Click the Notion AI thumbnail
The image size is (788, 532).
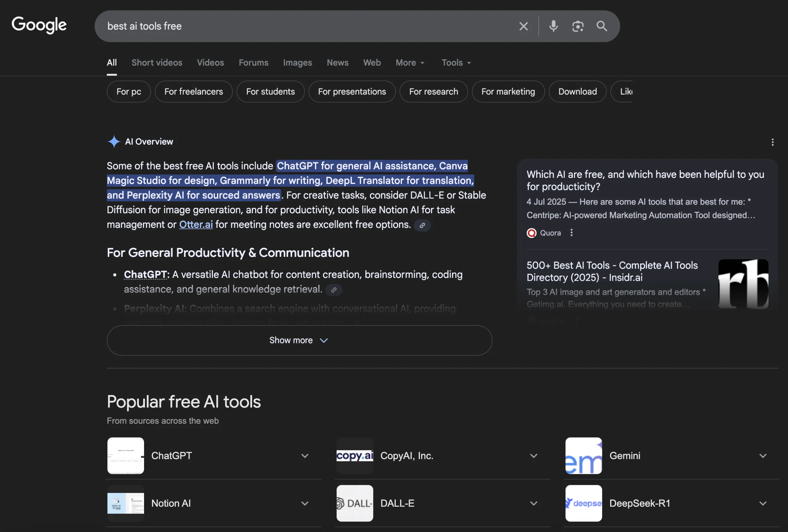[x=126, y=503]
